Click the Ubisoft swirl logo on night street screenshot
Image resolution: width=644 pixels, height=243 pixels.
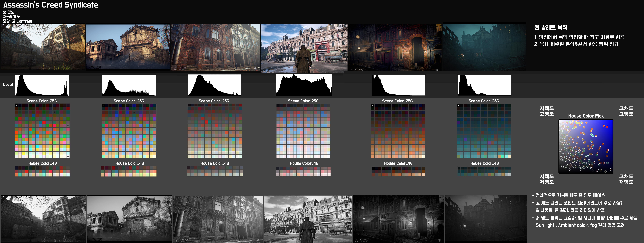437,70
